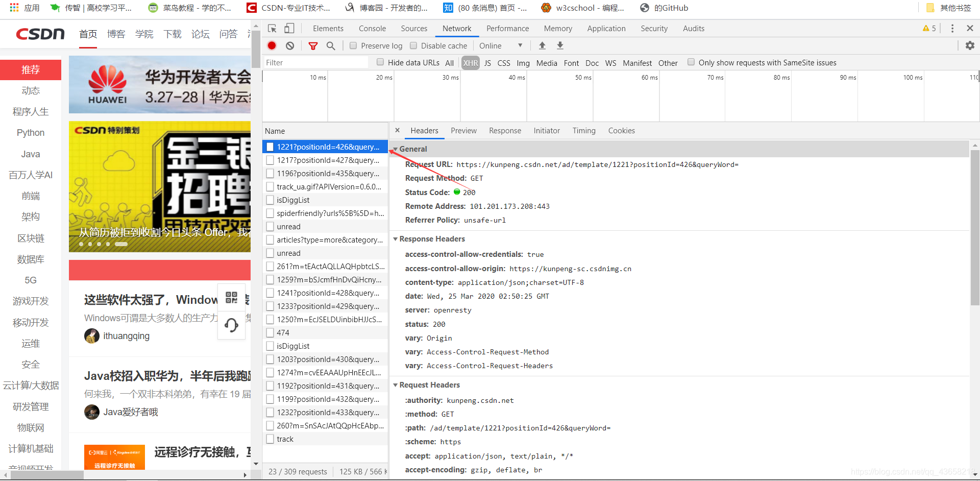
Task: Open the Apps grid in the bookmarks bar
Action: click(14, 8)
